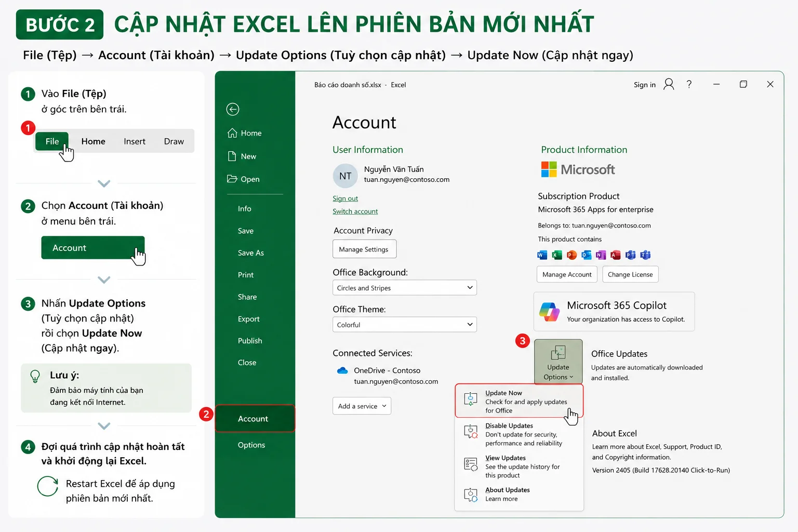Open the Add a service dropdown
798x532 pixels.
click(362, 406)
